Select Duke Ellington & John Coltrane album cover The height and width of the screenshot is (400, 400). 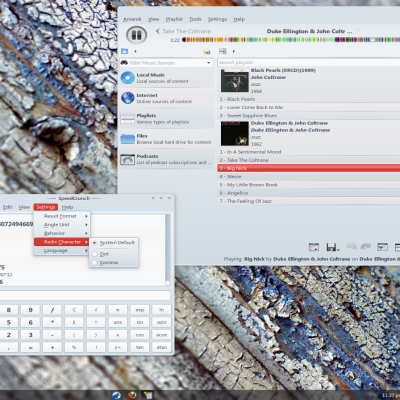[235, 133]
